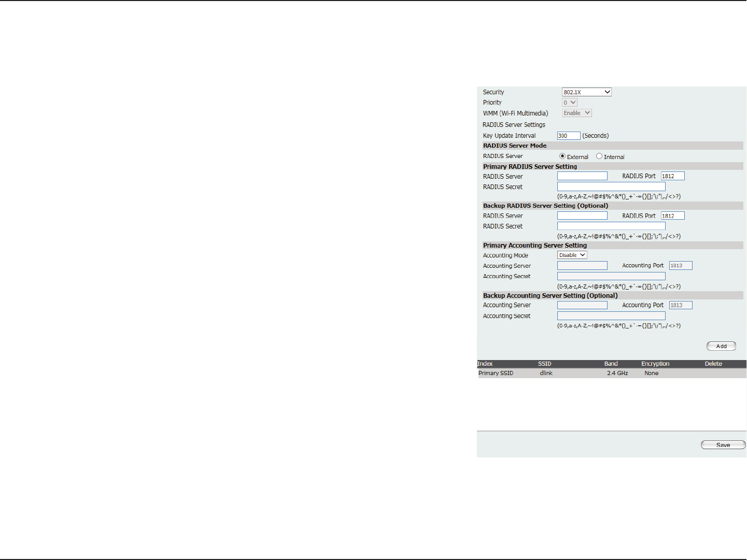The width and height of the screenshot is (747, 560).
Task: Click the Add button
Action: tap(722, 346)
